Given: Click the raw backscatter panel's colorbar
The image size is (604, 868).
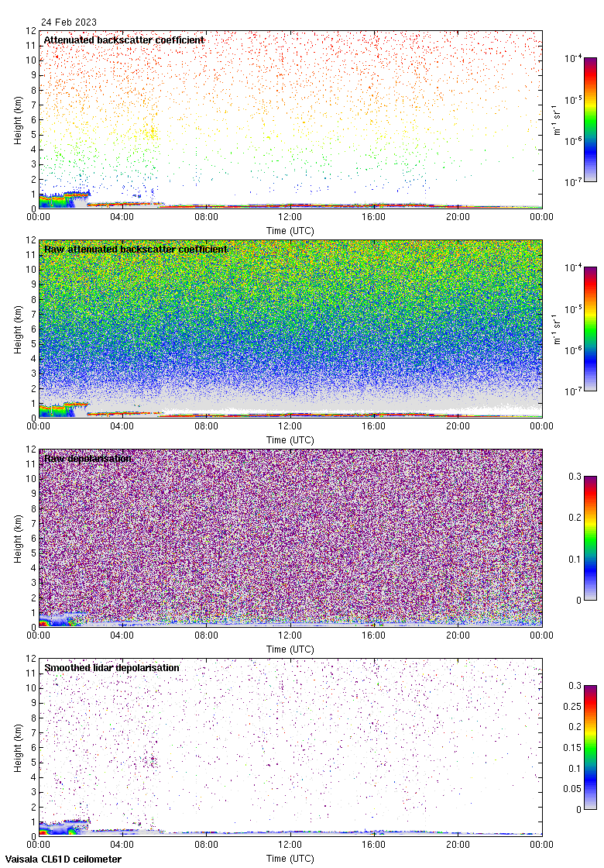Looking at the screenshot, I should (591, 329).
